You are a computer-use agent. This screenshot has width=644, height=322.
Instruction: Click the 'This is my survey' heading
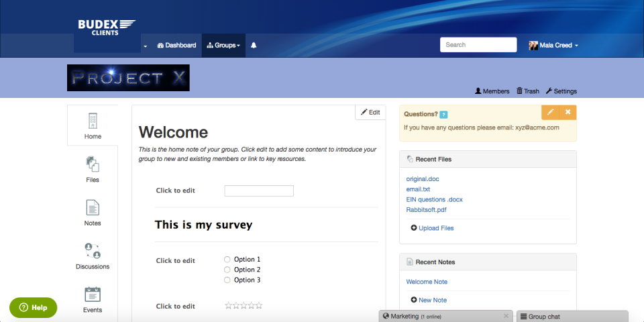(203, 225)
